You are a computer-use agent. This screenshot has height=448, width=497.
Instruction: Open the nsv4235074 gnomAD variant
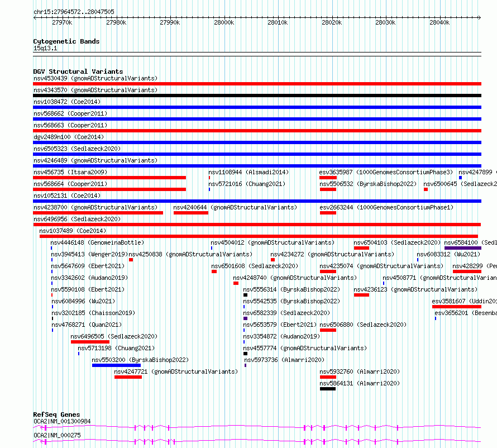381,266
